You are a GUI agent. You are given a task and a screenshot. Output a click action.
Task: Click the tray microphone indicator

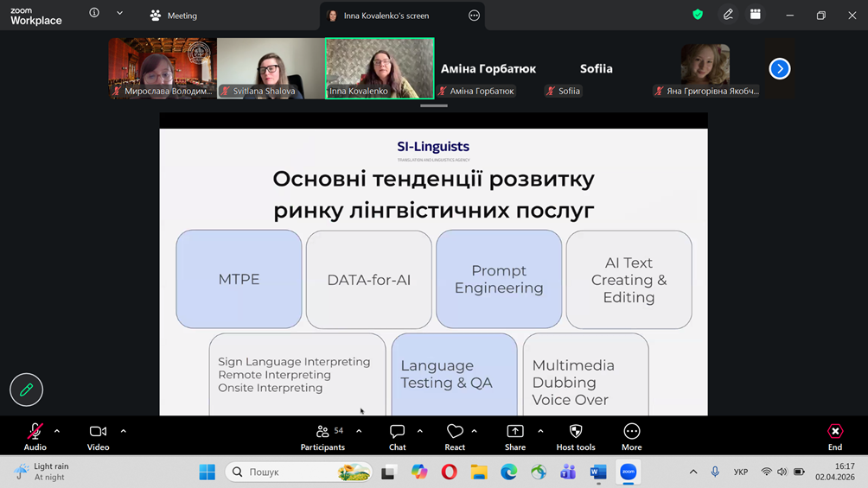coord(715,472)
